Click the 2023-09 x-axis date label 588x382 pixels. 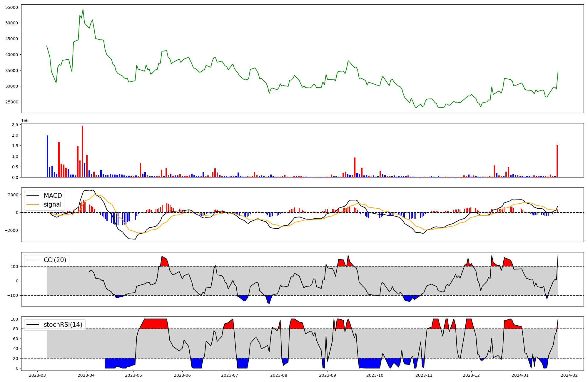point(328,375)
